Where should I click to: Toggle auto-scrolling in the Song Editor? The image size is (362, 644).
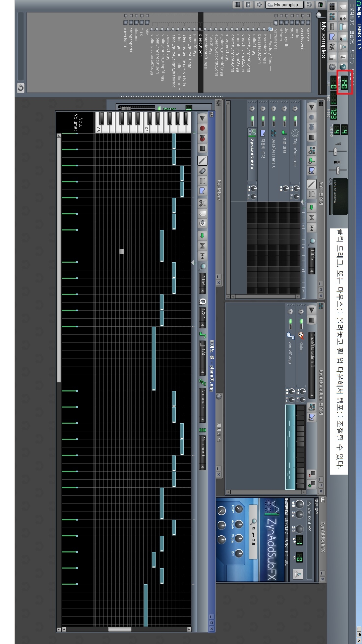(x=312, y=208)
